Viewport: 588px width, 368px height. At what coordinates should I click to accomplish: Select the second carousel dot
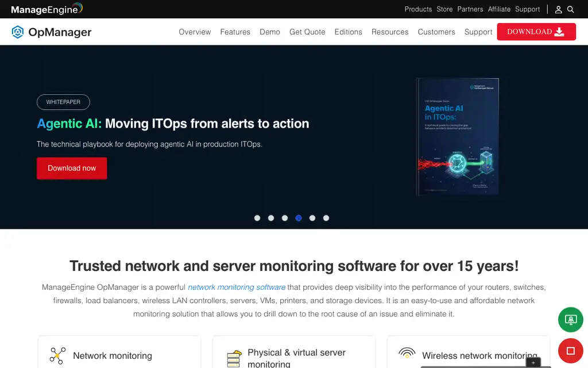[x=271, y=218]
